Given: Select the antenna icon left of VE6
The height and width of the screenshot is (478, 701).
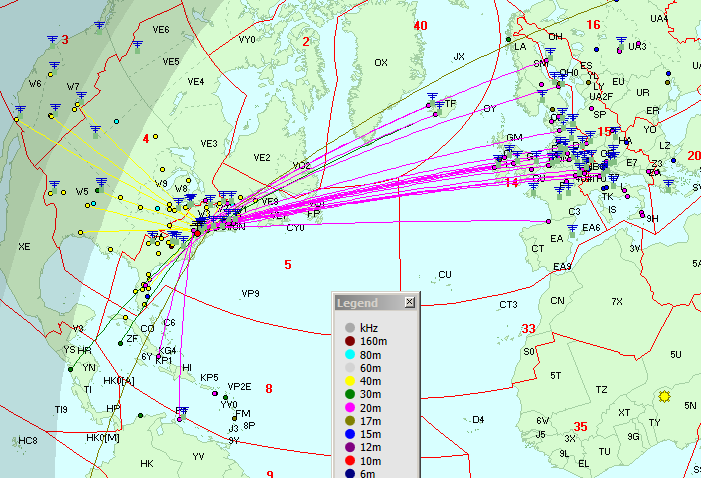Looking at the screenshot, I should click(x=137, y=45).
